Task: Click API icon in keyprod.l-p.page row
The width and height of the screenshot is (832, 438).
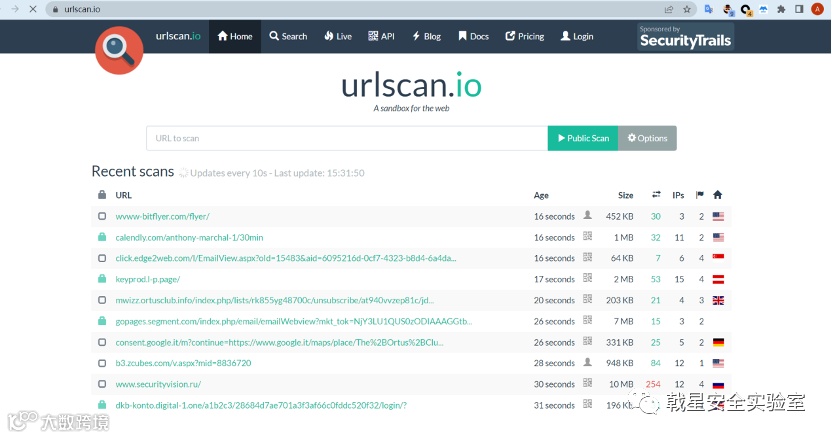Action: [587, 278]
